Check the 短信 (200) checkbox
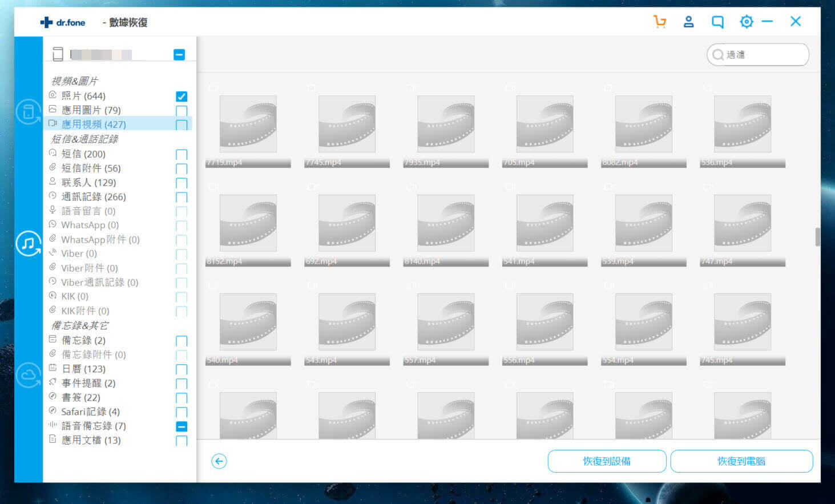The image size is (835, 504). pyautogui.click(x=181, y=155)
